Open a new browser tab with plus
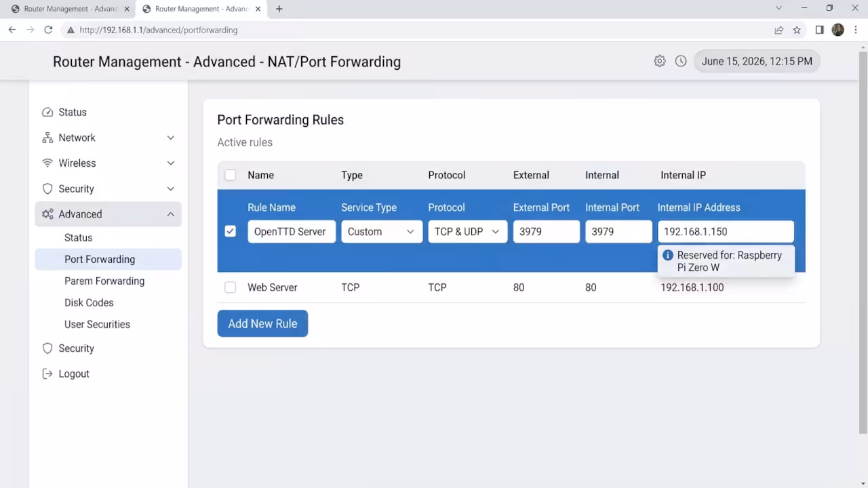The height and width of the screenshot is (488, 868). tap(279, 9)
